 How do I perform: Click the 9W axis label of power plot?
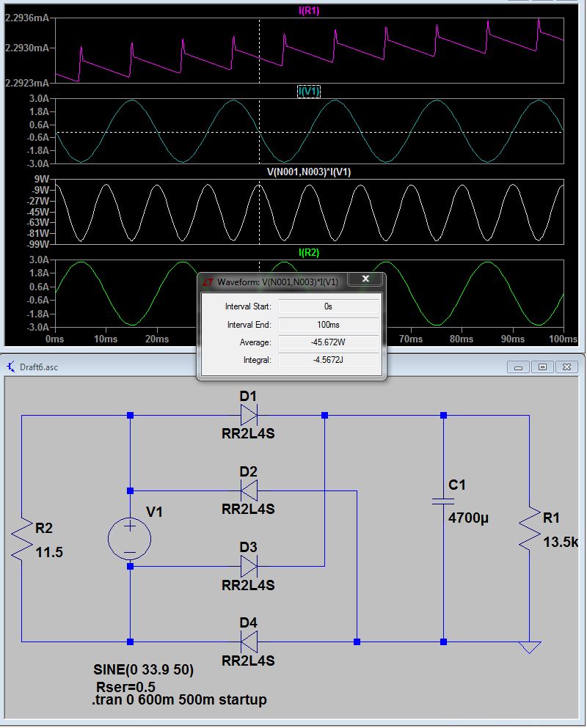[x=42, y=179]
